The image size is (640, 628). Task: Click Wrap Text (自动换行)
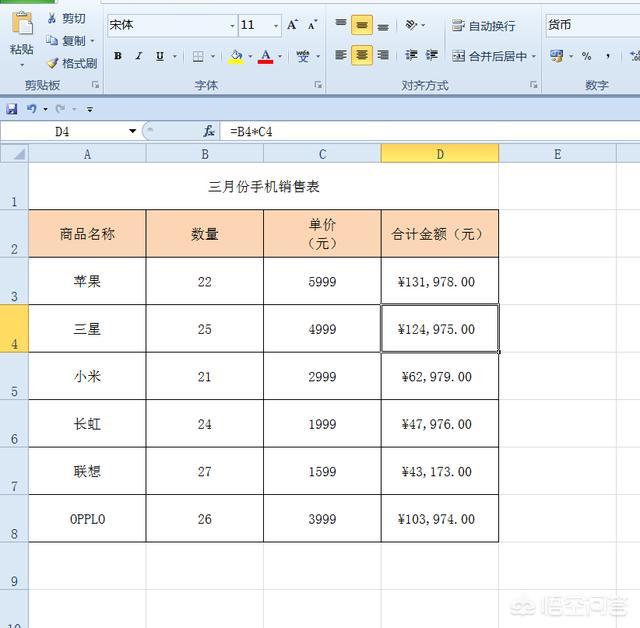tap(483, 26)
